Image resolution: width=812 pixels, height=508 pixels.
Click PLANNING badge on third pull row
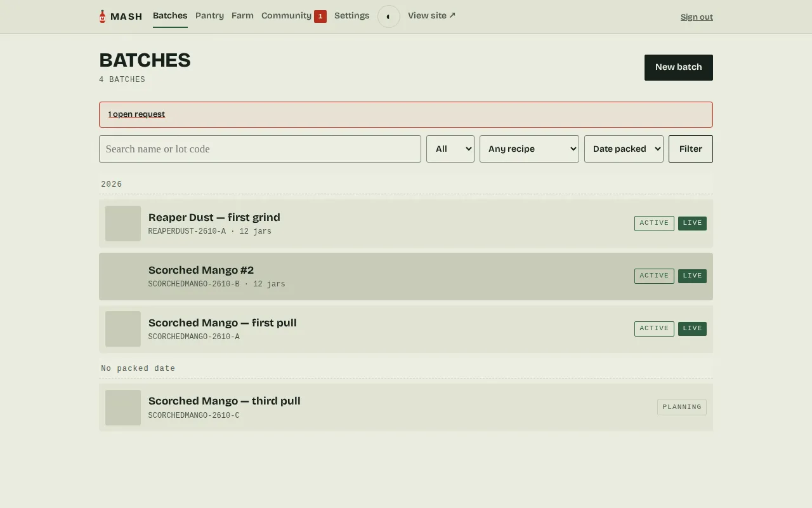(682, 408)
